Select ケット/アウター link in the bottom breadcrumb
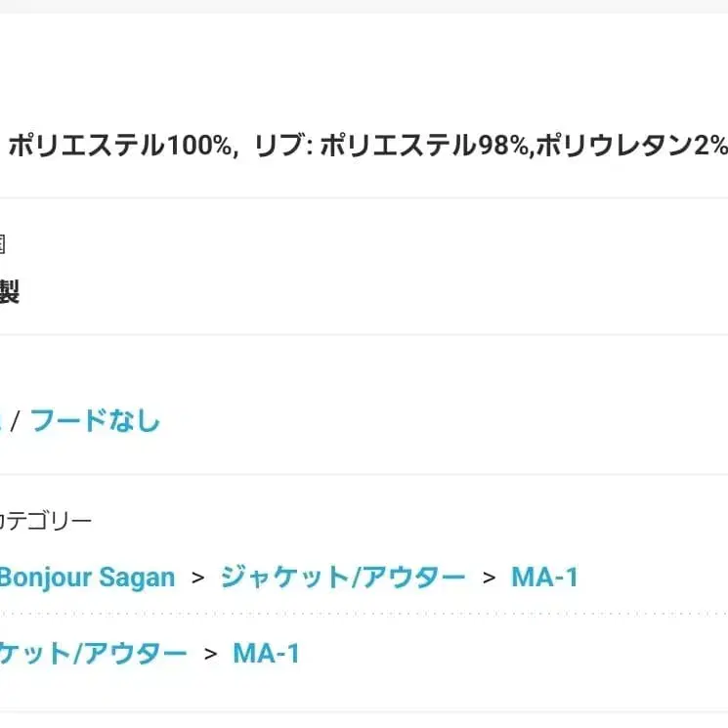Viewport: 728px width, 728px height. [93, 653]
